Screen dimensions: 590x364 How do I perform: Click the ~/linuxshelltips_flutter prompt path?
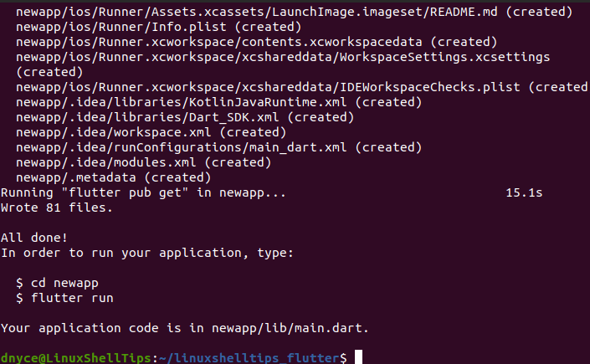[249, 357]
